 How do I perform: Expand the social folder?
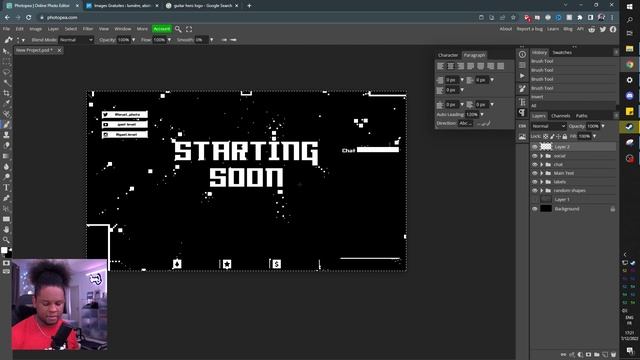tap(542, 156)
